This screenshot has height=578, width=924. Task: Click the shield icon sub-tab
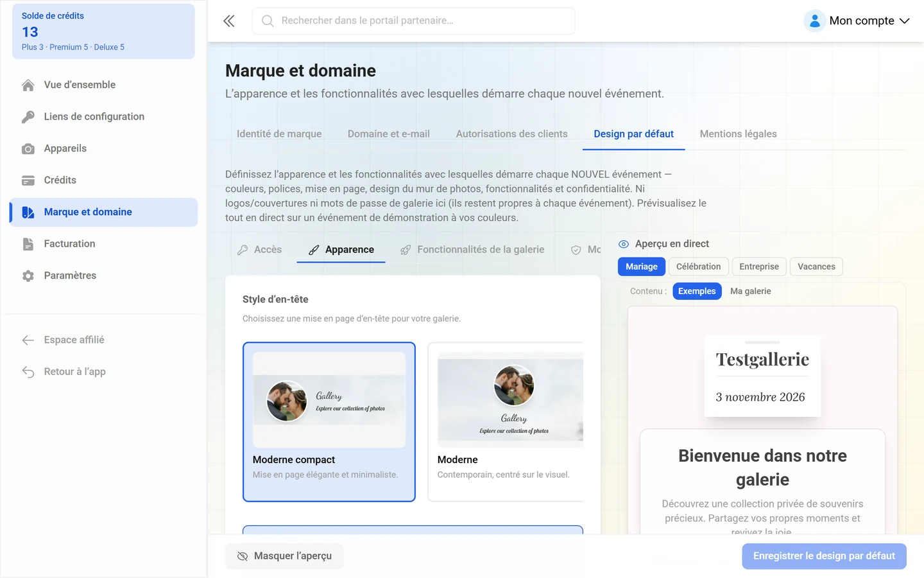pyautogui.click(x=576, y=250)
